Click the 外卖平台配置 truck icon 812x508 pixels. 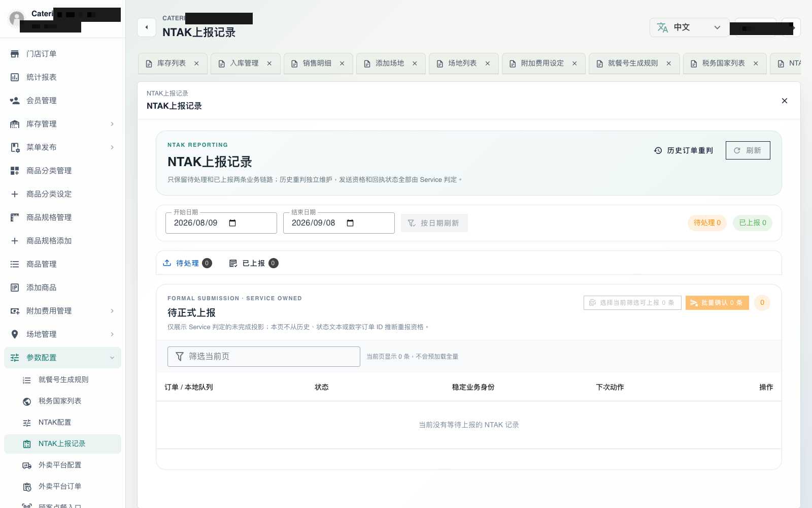pyautogui.click(x=27, y=465)
